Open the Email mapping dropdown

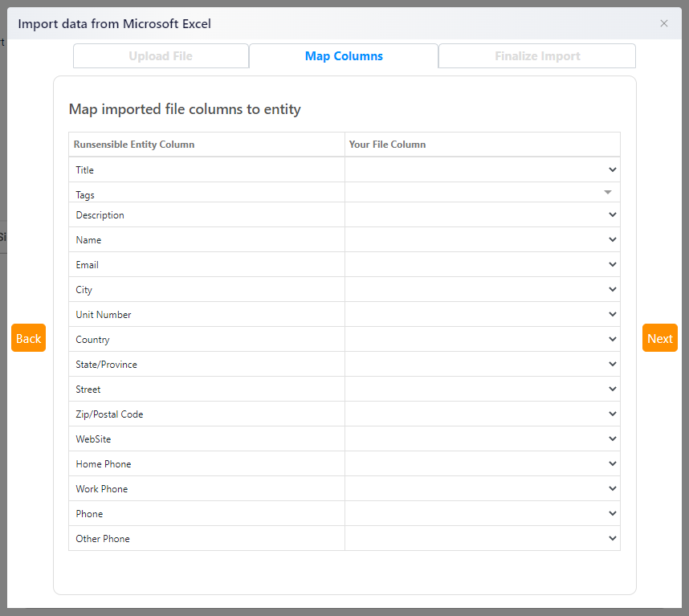coord(483,264)
